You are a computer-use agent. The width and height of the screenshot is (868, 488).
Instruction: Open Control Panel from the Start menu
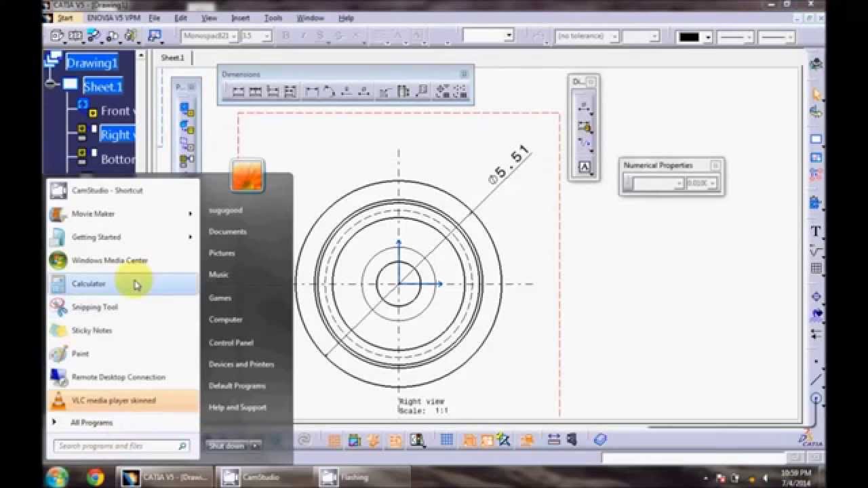pos(231,342)
